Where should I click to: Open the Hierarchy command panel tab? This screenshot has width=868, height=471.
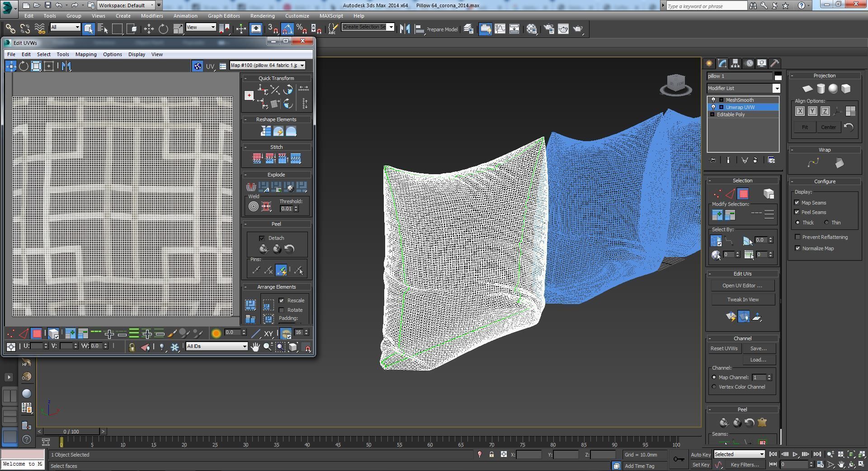pyautogui.click(x=735, y=63)
